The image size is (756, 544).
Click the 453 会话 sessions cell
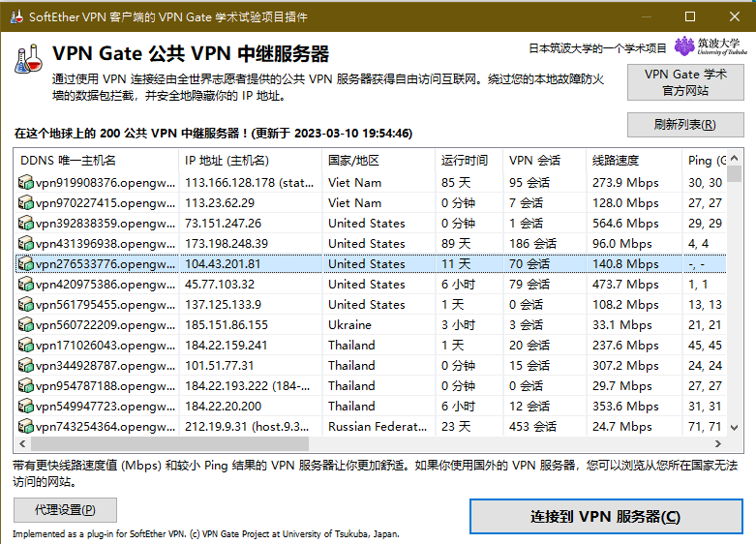coord(532,426)
